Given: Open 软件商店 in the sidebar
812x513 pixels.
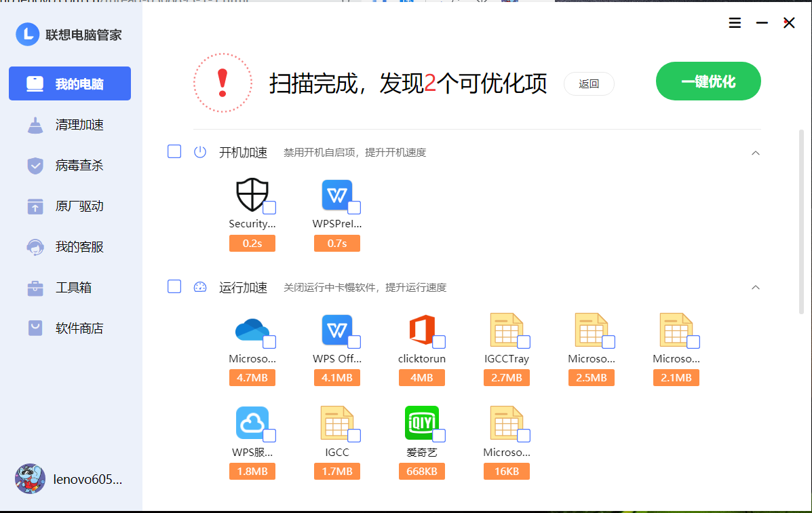Looking at the screenshot, I should 70,328.
